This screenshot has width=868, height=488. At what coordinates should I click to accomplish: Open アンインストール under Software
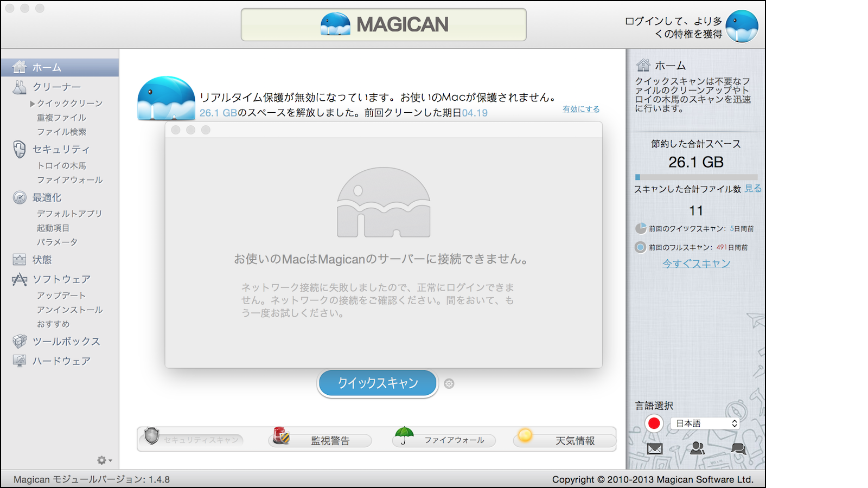(x=69, y=310)
